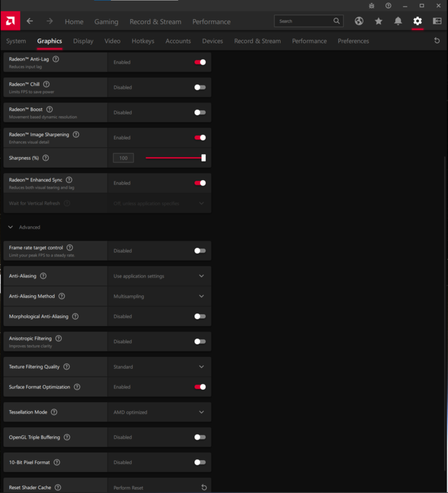Go back with the left arrow icon
The height and width of the screenshot is (493, 448).
(30, 21)
